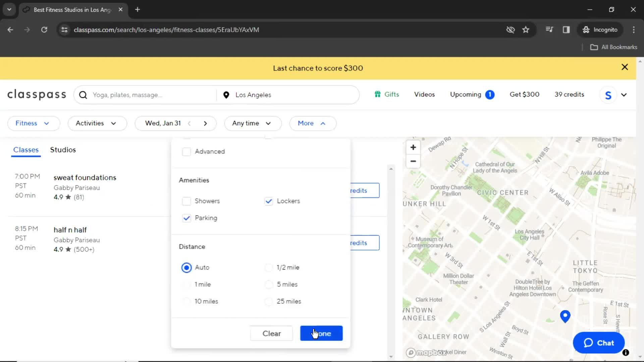Open the Fitness dropdown
The height and width of the screenshot is (362, 644).
tap(34, 123)
